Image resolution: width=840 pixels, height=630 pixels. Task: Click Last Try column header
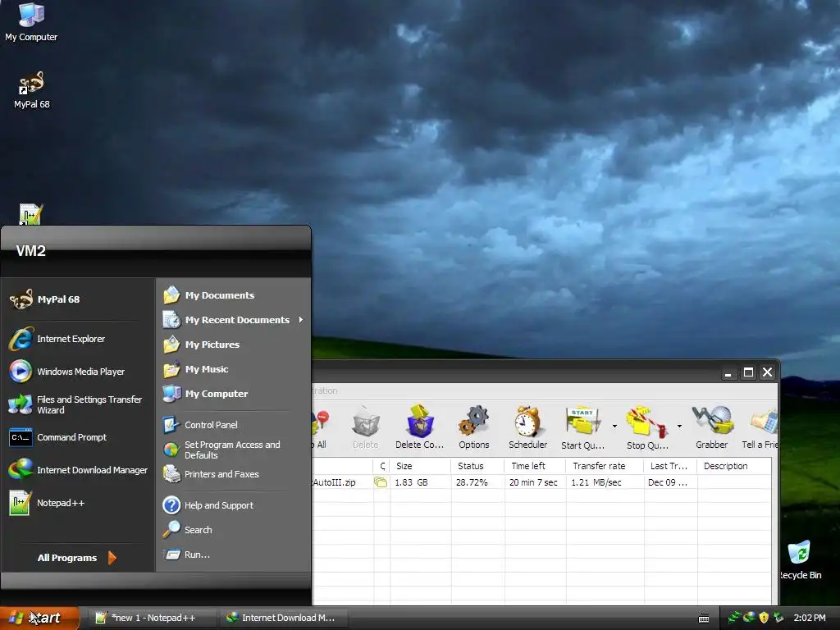(x=670, y=466)
